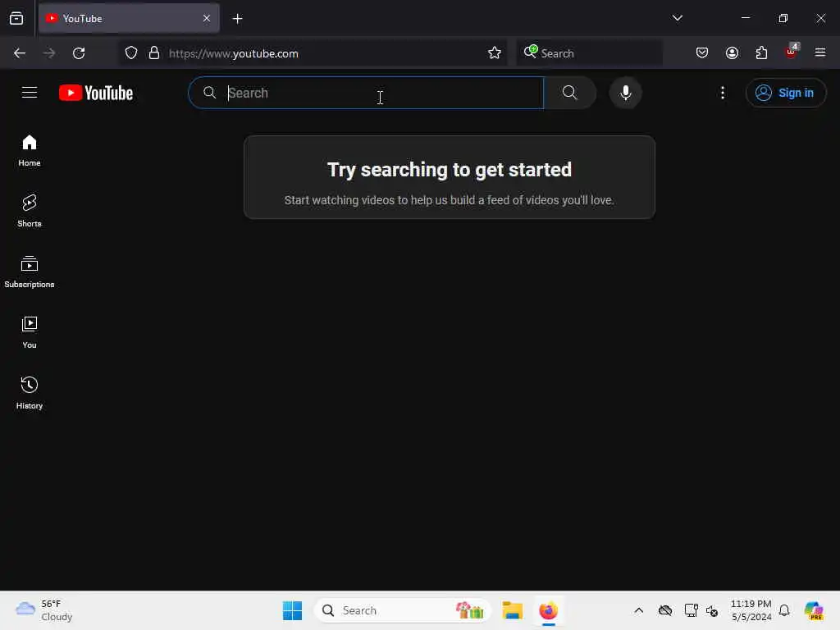Click the muted volume tray icon
The width and height of the screenshot is (840, 630).
point(712,610)
